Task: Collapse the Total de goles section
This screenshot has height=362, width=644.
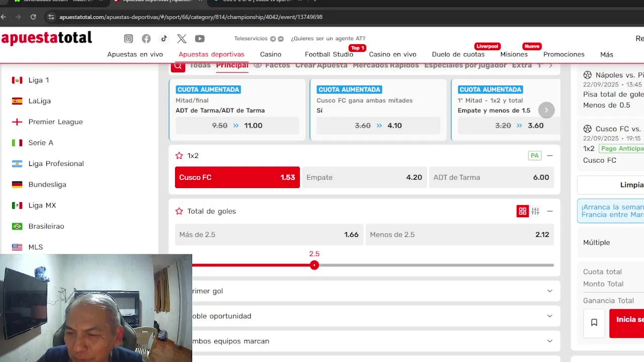Action: pyautogui.click(x=549, y=211)
